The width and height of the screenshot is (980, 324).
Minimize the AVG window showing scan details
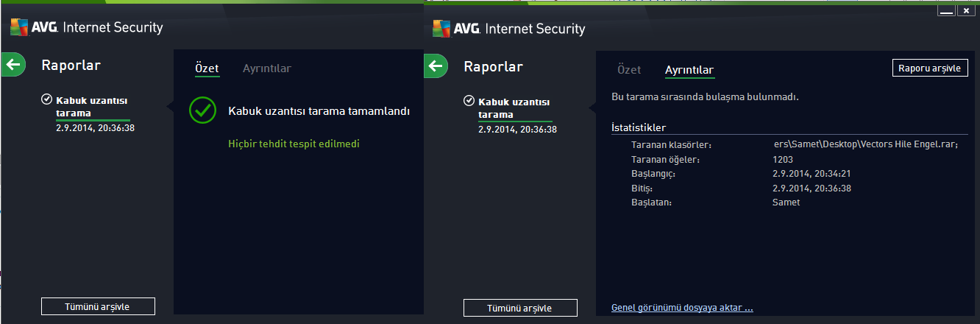946,10
